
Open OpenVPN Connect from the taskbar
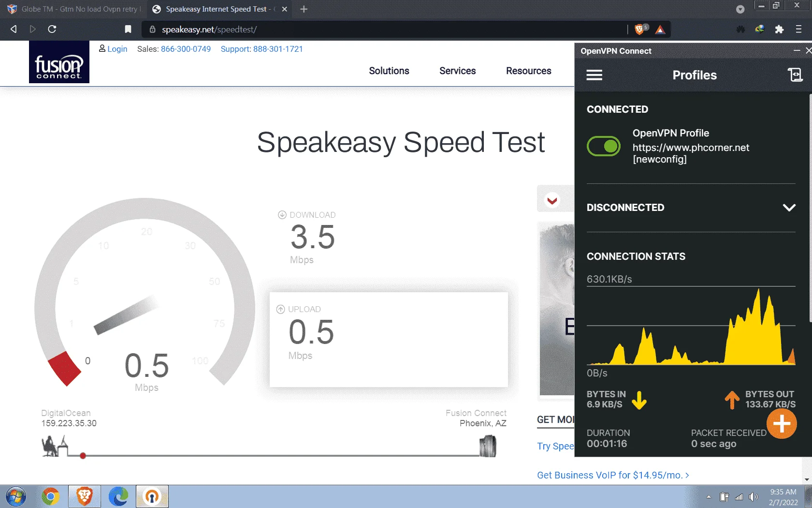tap(152, 496)
